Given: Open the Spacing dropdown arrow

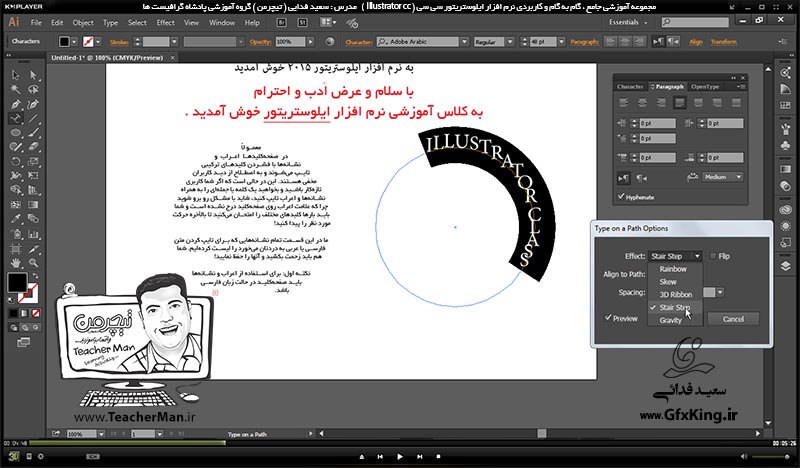Looking at the screenshot, I should (x=720, y=292).
